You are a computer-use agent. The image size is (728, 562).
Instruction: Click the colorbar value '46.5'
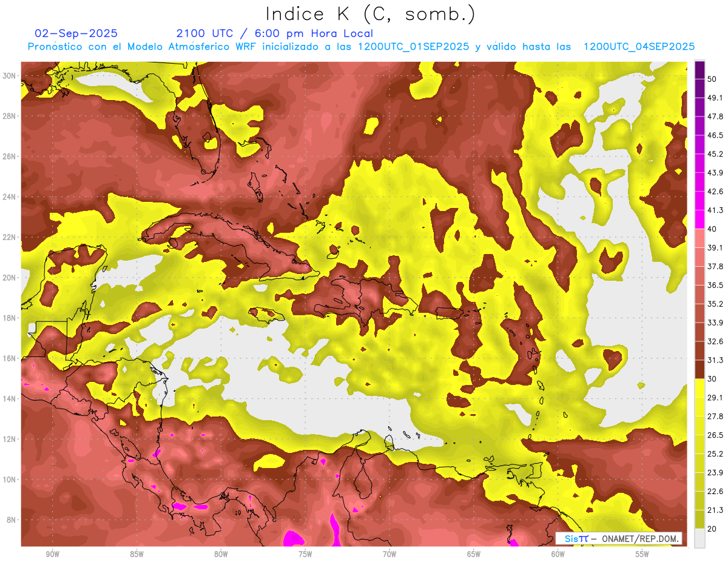click(715, 135)
